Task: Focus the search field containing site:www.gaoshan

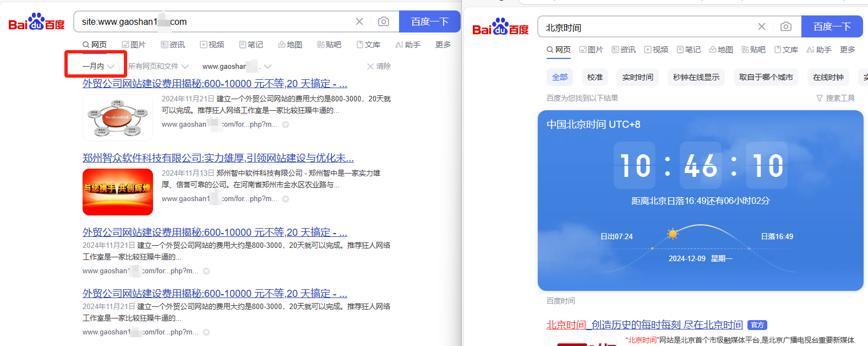Action: tap(215, 21)
